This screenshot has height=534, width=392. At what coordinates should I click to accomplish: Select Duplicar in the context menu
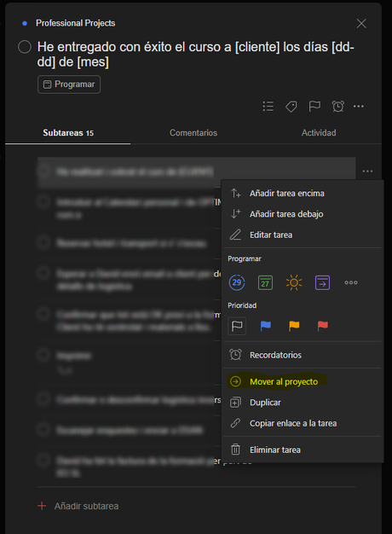303,402
